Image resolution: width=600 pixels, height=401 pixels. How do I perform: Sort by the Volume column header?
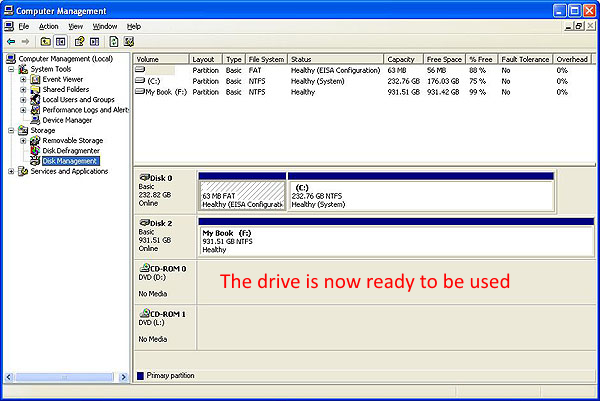coord(161,59)
